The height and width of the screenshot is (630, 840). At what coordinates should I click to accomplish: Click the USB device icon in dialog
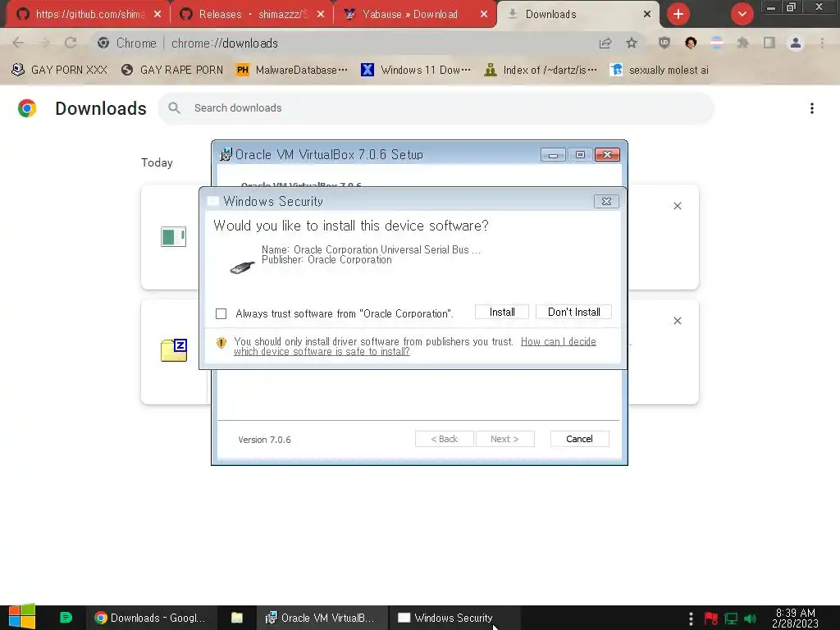tap(242, 267)
